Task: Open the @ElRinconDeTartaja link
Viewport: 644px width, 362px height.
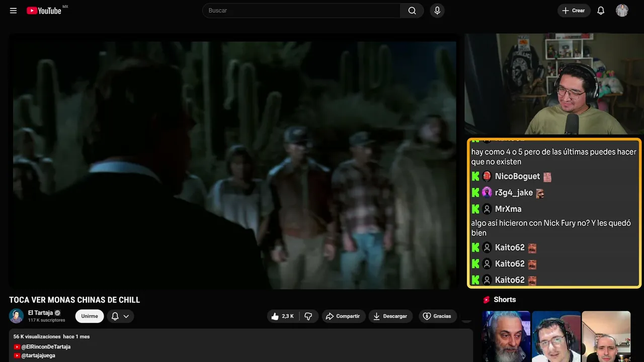Action: 46,347
